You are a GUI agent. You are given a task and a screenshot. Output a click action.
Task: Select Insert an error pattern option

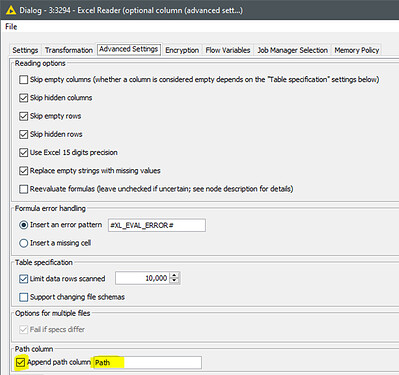23,225
